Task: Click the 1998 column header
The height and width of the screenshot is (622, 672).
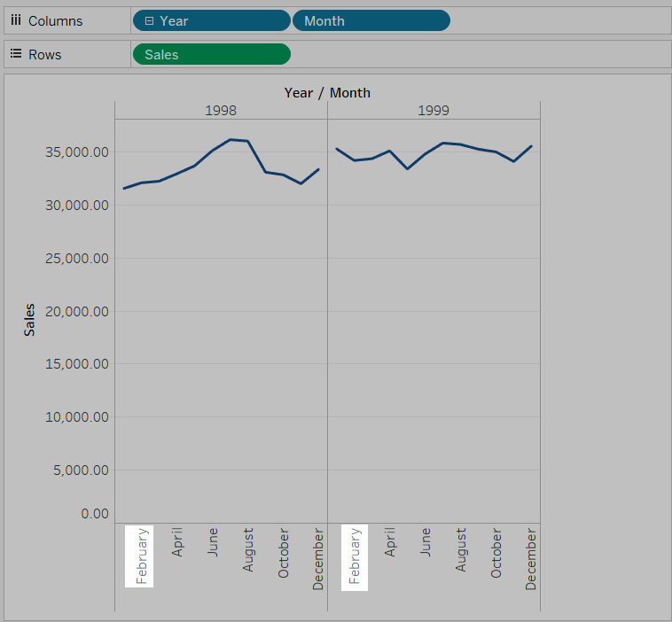Action: 221,111
